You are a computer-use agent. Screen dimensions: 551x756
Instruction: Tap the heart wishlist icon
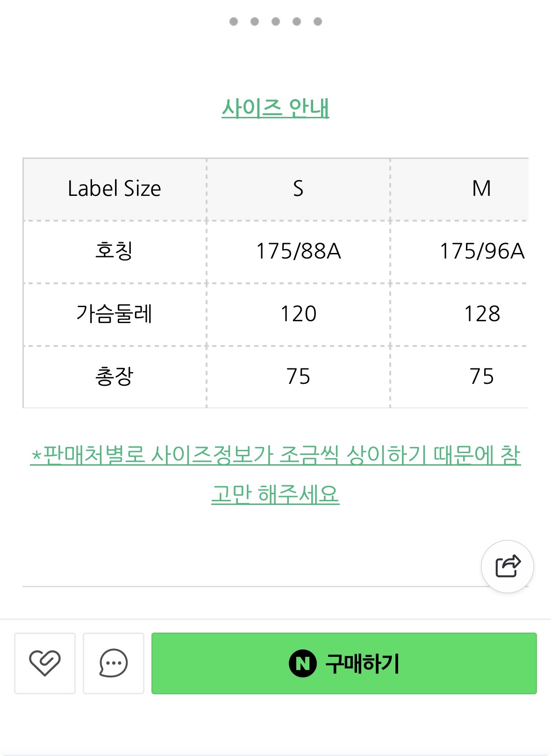(x=45, y=663)
